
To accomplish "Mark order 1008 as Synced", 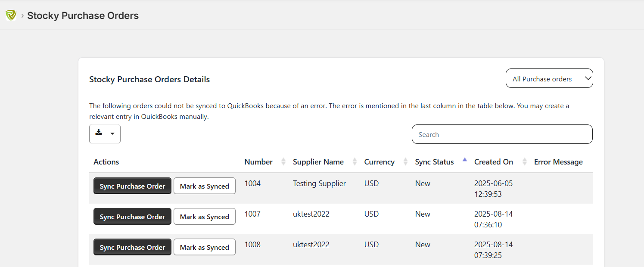I will pos(204,247).
